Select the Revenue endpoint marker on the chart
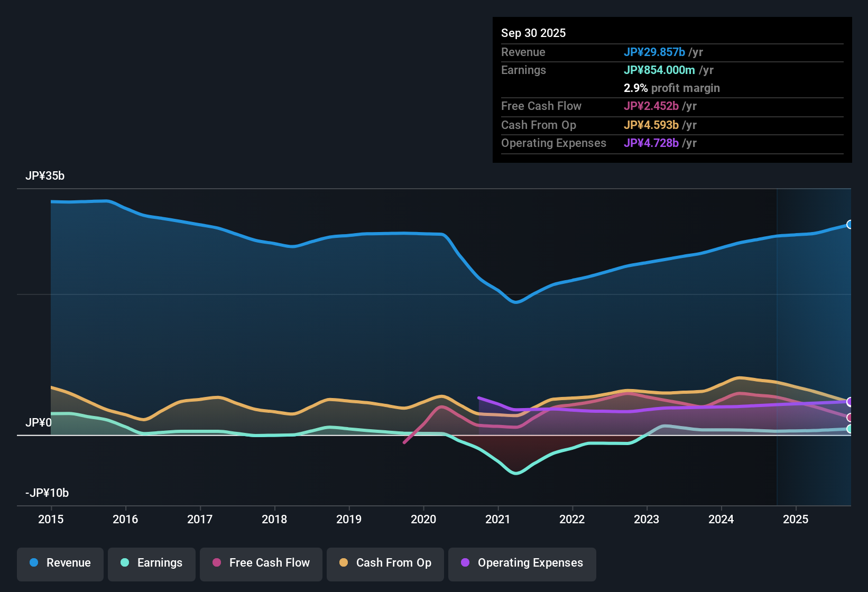This screenshot has width=868, height=592. [850, 225]
